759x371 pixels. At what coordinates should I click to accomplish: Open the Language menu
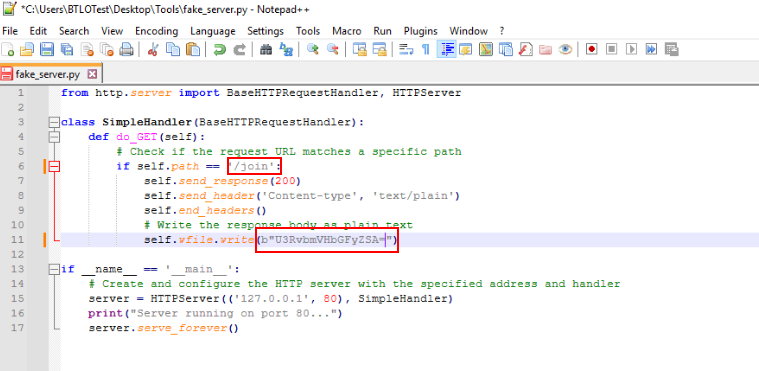coord(213,31)
